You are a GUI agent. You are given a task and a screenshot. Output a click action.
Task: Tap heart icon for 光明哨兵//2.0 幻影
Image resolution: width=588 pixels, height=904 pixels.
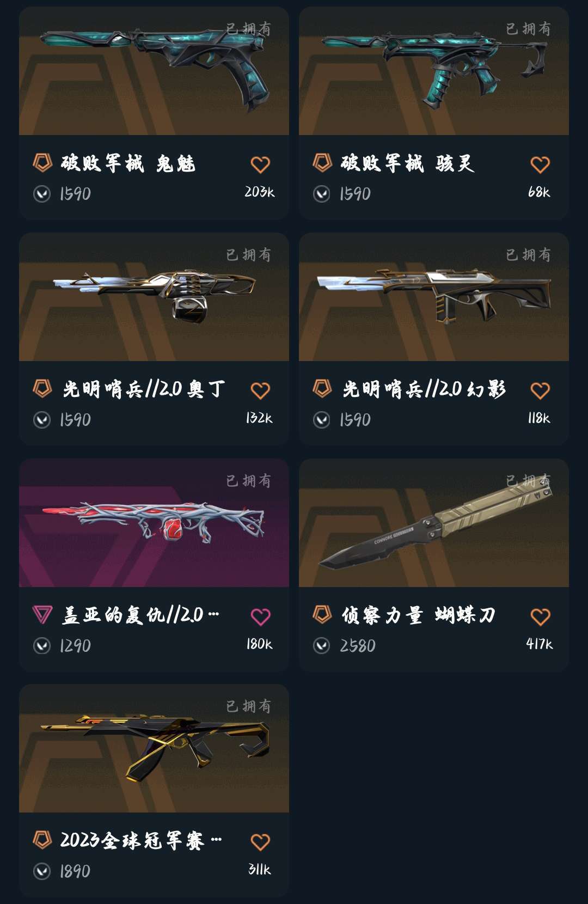[540, 390]
